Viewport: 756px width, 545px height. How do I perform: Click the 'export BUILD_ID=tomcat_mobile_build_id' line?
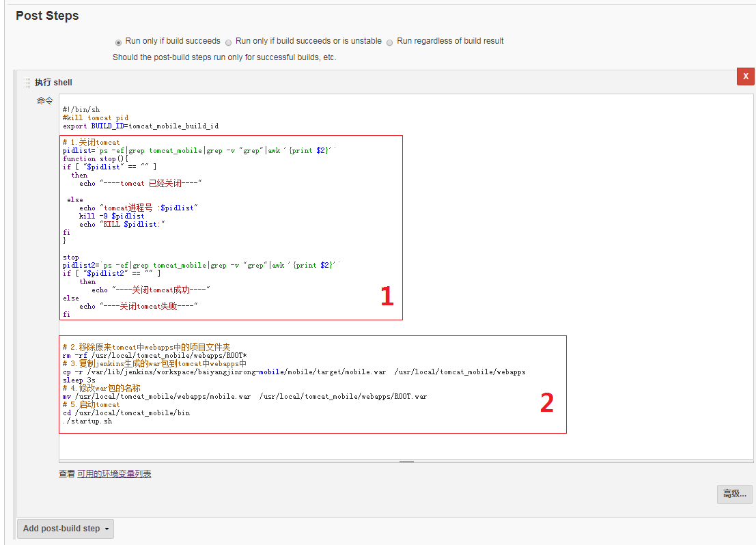141,126
